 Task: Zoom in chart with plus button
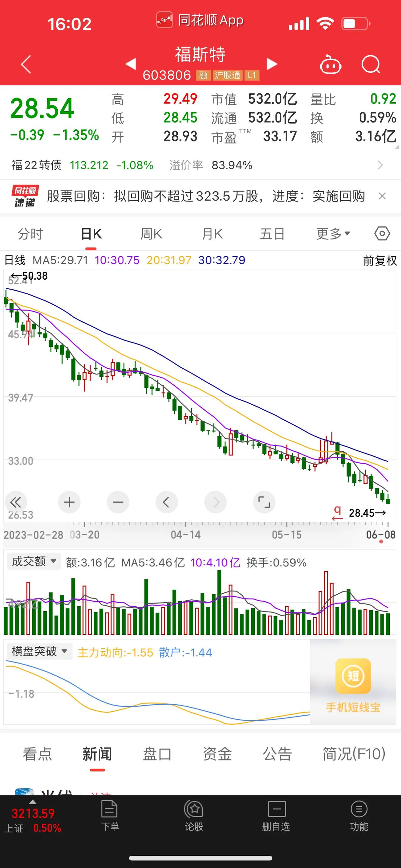[x=69, y=502]
